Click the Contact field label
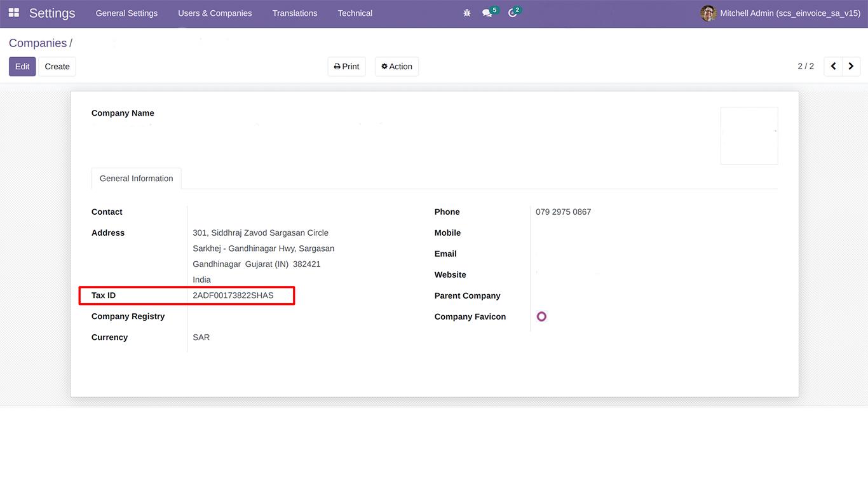 (x=107, y=212)
